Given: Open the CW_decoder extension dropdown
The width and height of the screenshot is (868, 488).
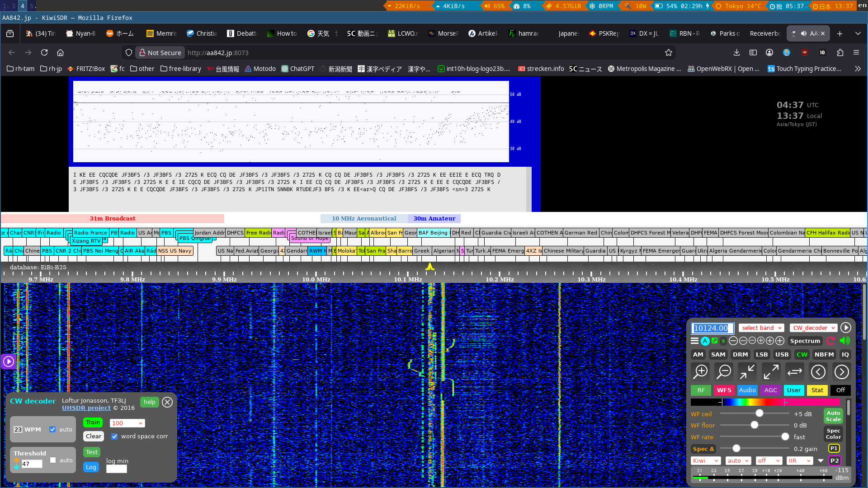Looking at the screenshot, I should tap(814, 328).
